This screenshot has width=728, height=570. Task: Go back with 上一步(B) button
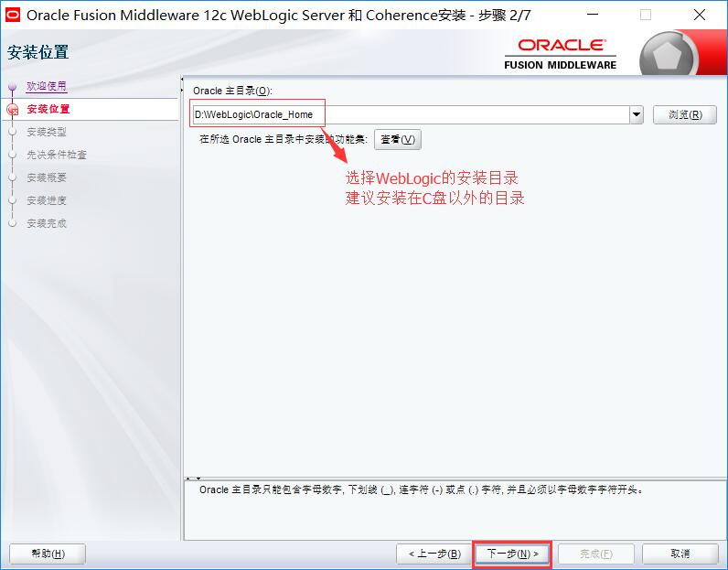click(x=434, y=554)
